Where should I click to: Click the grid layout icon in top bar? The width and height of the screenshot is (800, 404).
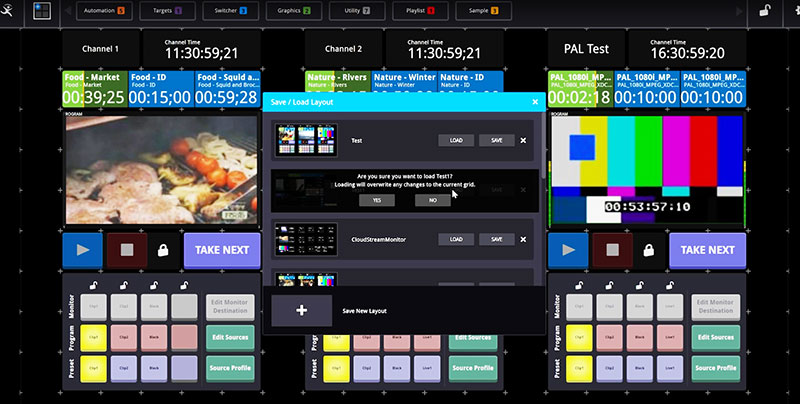click(x=42, y=12)
